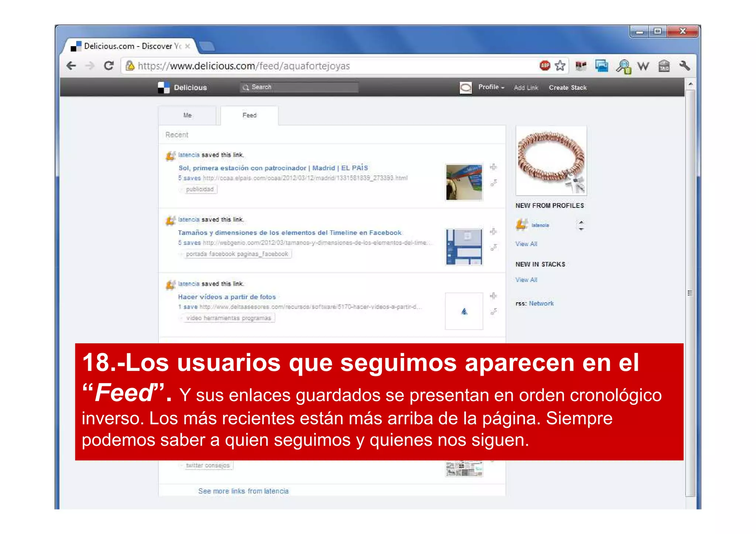The height and width of the screenshot is (534, 756).
Task: Click the share icon on the Sol, primera estación entry
Action: [494, 183]
